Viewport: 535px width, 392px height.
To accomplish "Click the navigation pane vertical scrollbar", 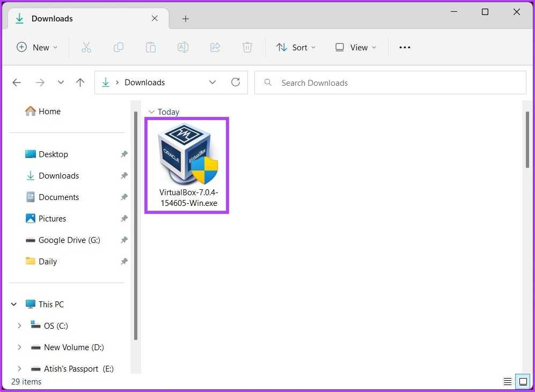I will pyautogui.click(x=135, y=225).
